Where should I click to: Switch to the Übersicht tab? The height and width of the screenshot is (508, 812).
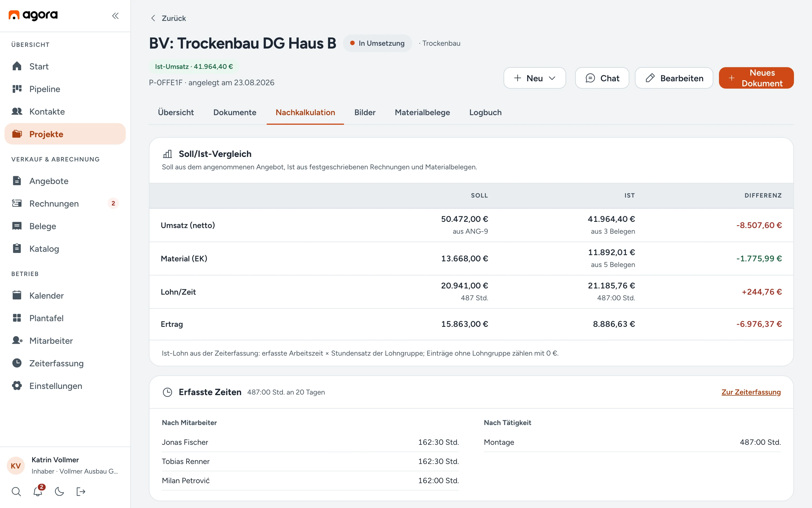pos(176,112)
